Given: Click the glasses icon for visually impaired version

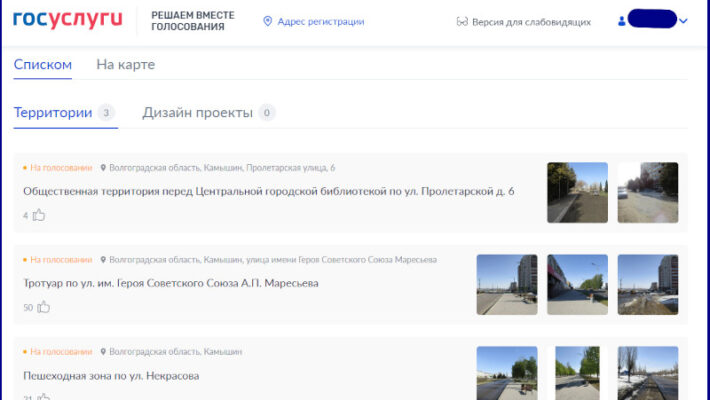Looking at the screenshot, I should point(462,21).
